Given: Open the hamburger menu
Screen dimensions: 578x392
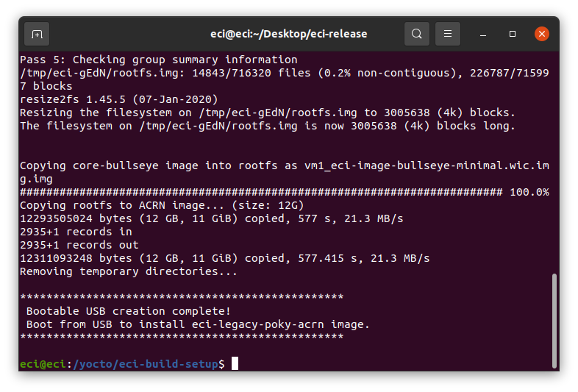Looking at the screenshot, I should coord(448,34).
